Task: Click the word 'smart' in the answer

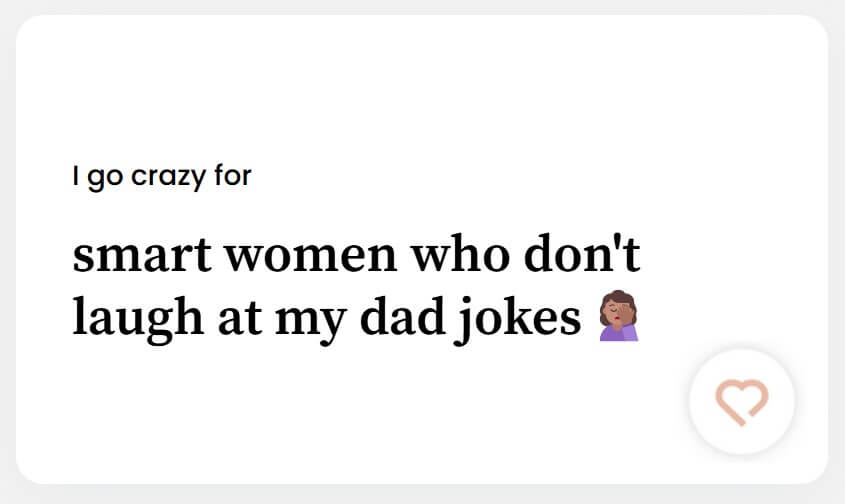Action: (142, 254)
